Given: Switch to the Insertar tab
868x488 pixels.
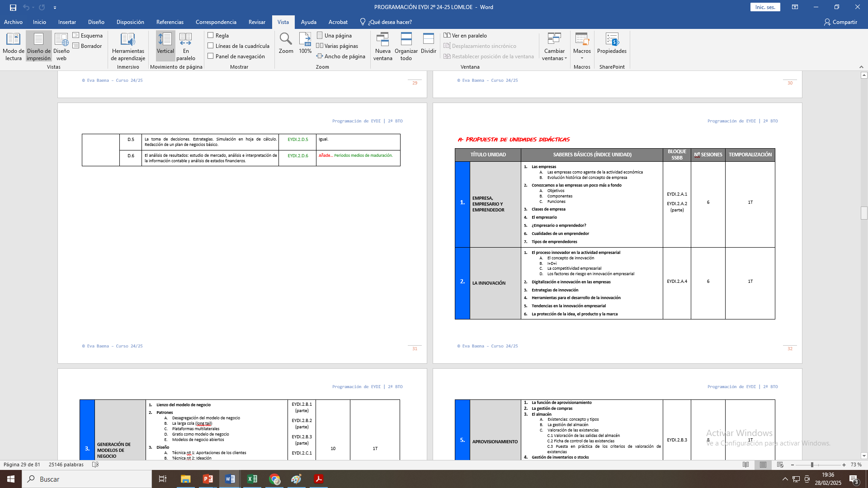Looking at the screenshot, I should point(67,22).
